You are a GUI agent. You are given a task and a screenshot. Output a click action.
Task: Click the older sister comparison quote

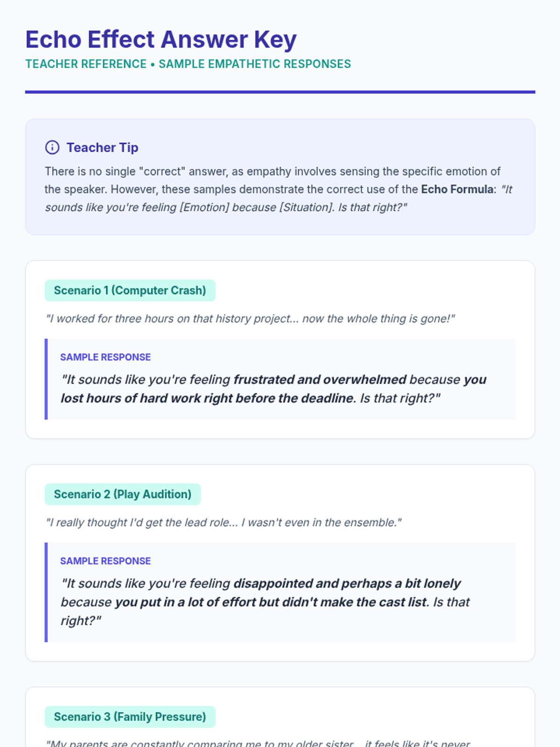coord(258,743)
